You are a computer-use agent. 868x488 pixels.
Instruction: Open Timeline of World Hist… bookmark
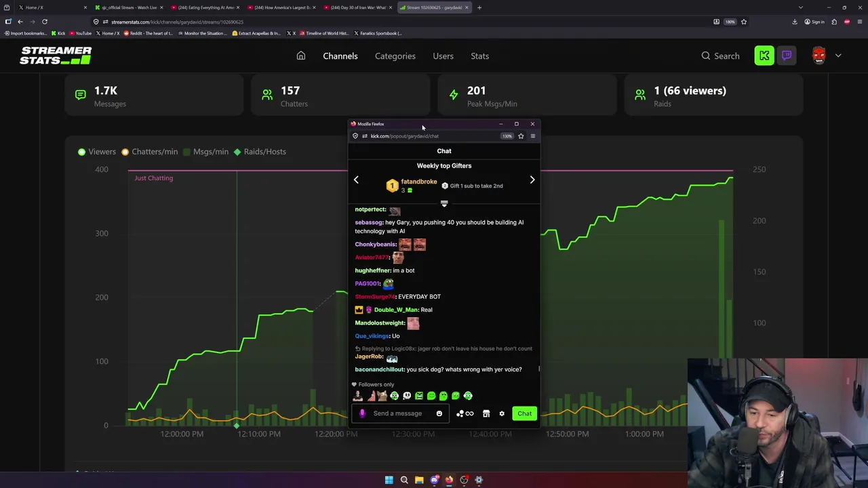323,33
